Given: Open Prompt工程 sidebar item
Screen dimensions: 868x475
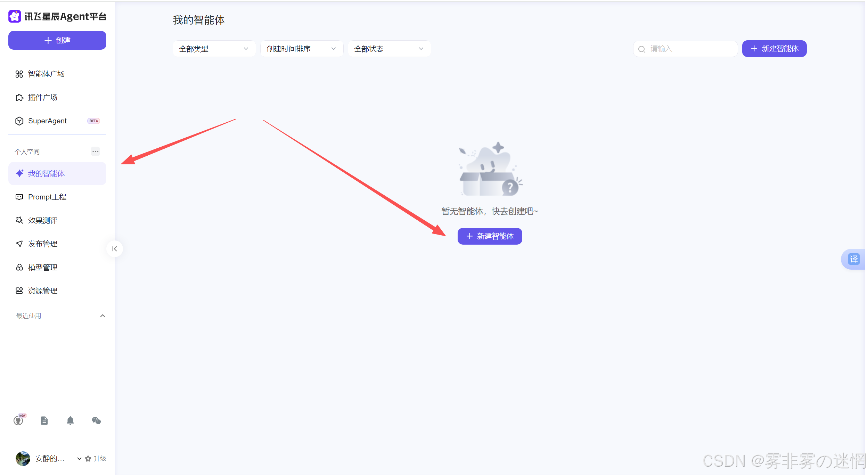Looking at the screenshot, I should pos(47,197).
